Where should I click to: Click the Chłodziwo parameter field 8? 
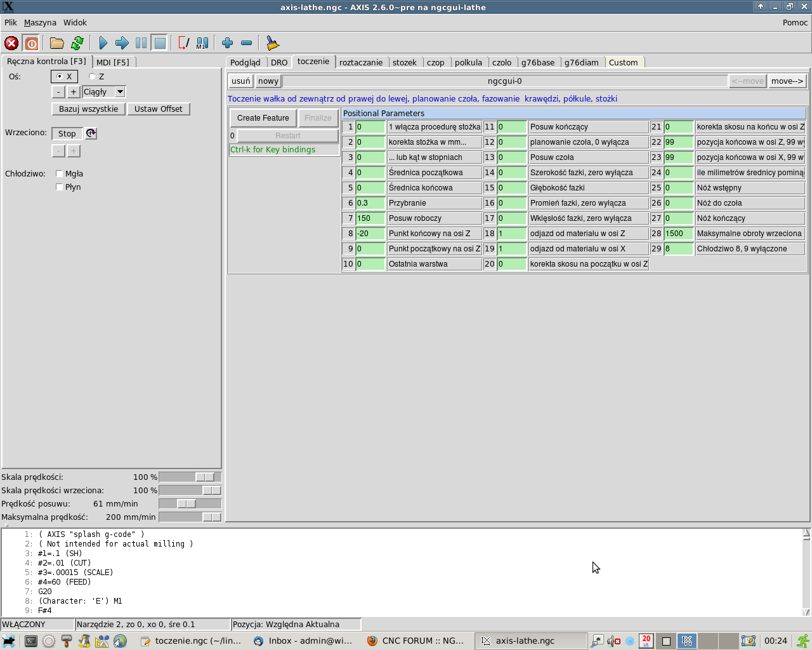click(x=679, y=249)
